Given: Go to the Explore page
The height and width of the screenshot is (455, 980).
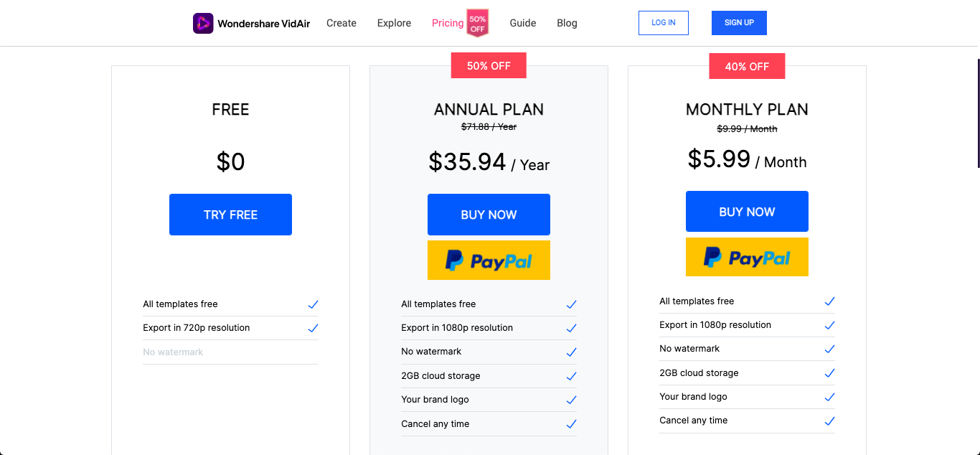Looking at the screenshot, I should (x=394, y=23).
